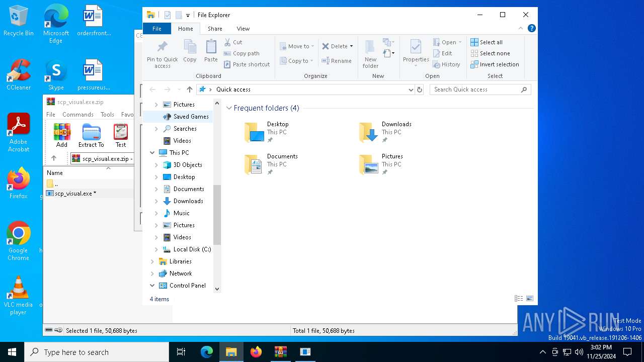Click the Copy icon in Clipboard group

(x=190, y=51)
